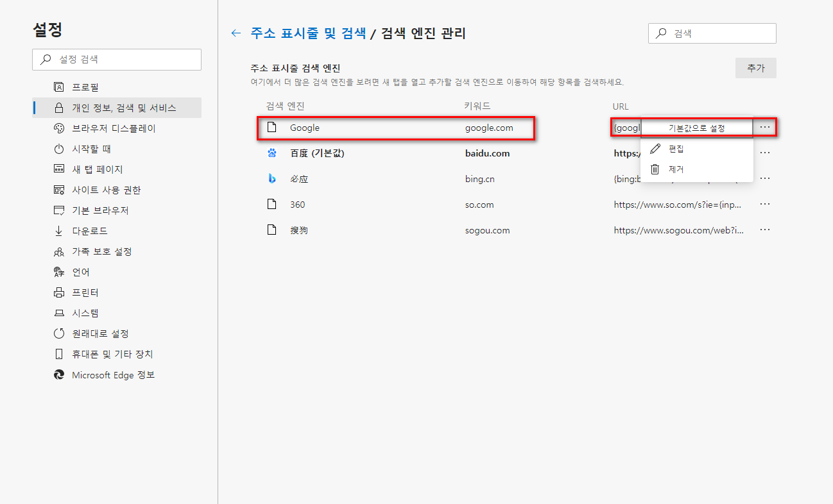The height and width of the screenshot is (504, 833).
Task: Open 원래대로 설정 section
Action: (117, 333)
